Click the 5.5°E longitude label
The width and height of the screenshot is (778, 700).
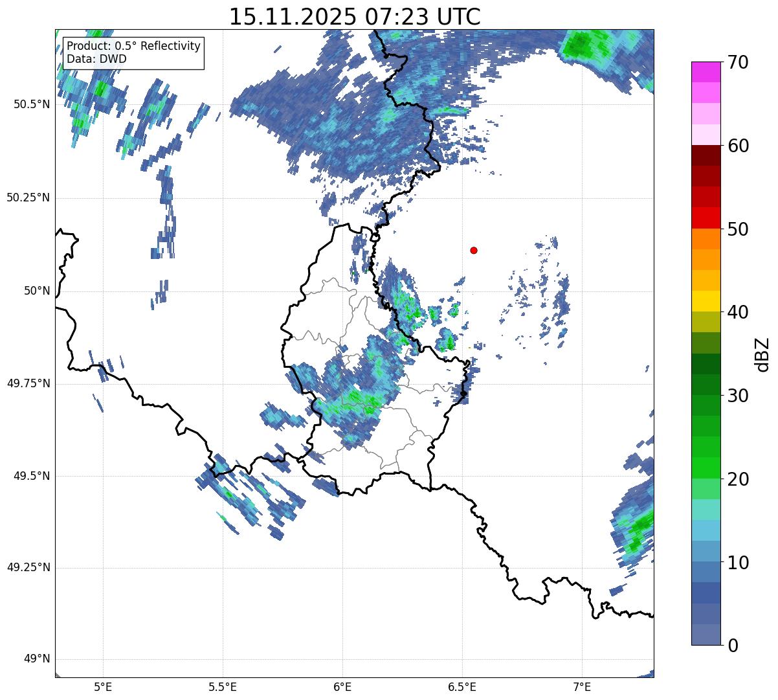point(223,686)
